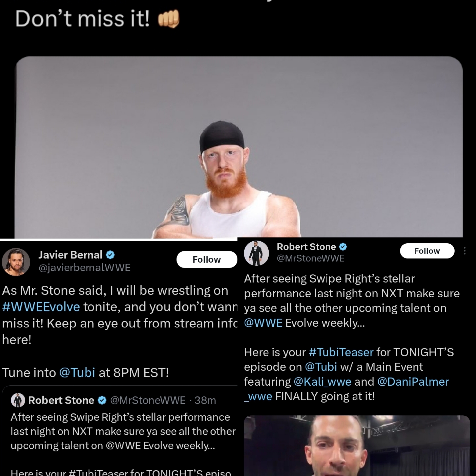Click Javier Bernal's blue verified badge

pos(110,255)
